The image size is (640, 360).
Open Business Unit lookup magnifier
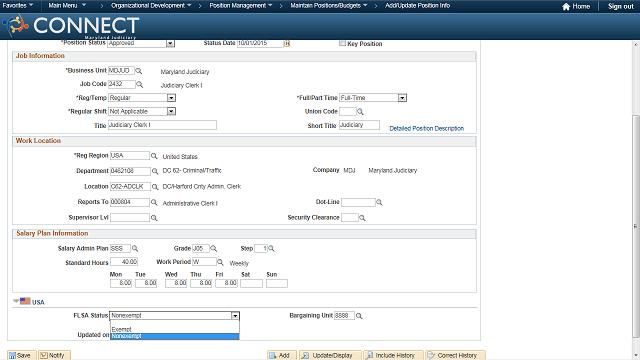pyautogui.click(x=139, y=71)
